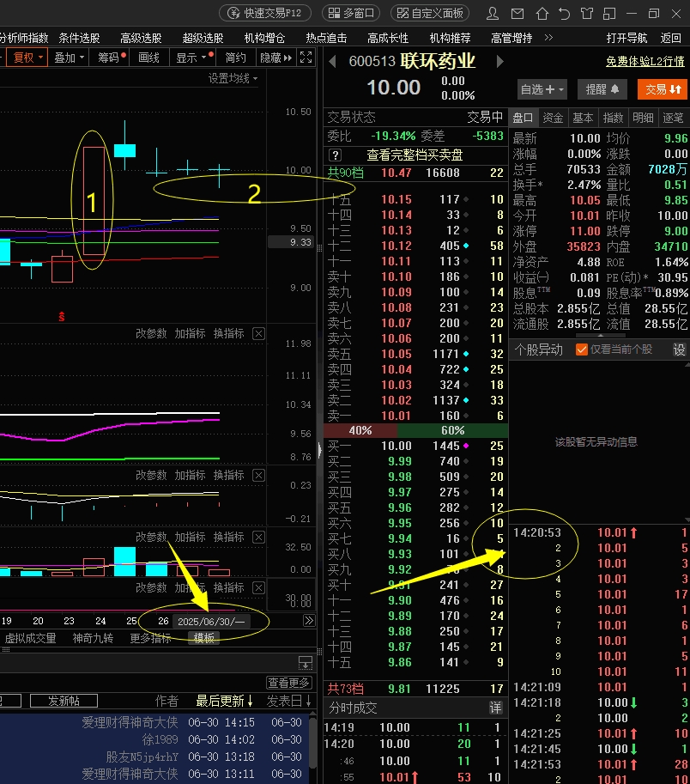Open 机构增仓 menu item
Screen dimensions: 690x784
pos(264,38)
